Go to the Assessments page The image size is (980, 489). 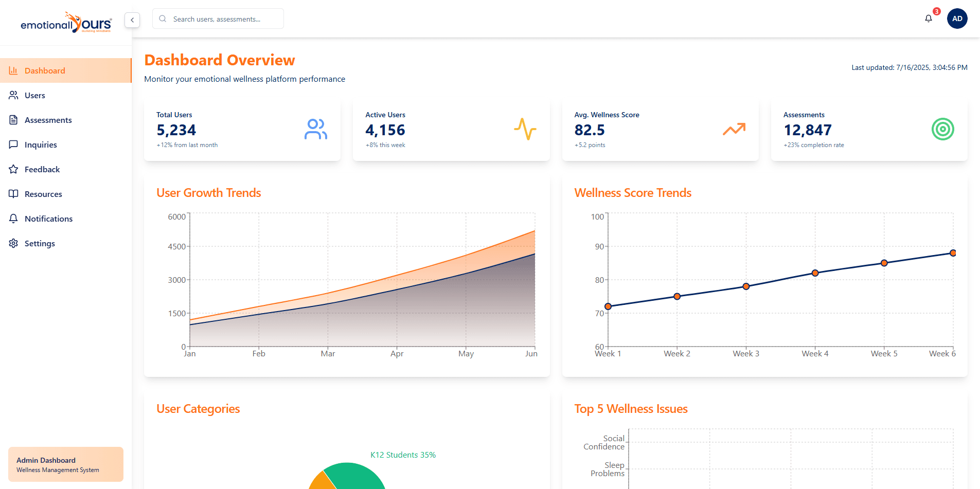click(48, 120)
